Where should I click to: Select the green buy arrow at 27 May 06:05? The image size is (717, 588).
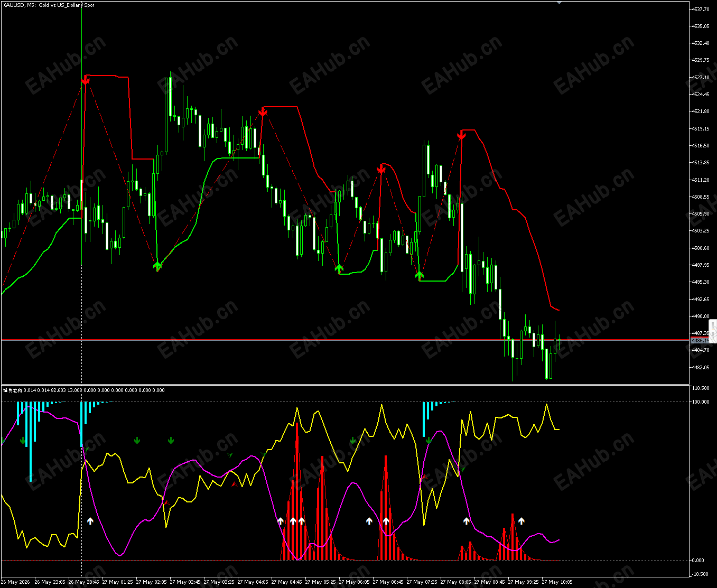point(339,268)
